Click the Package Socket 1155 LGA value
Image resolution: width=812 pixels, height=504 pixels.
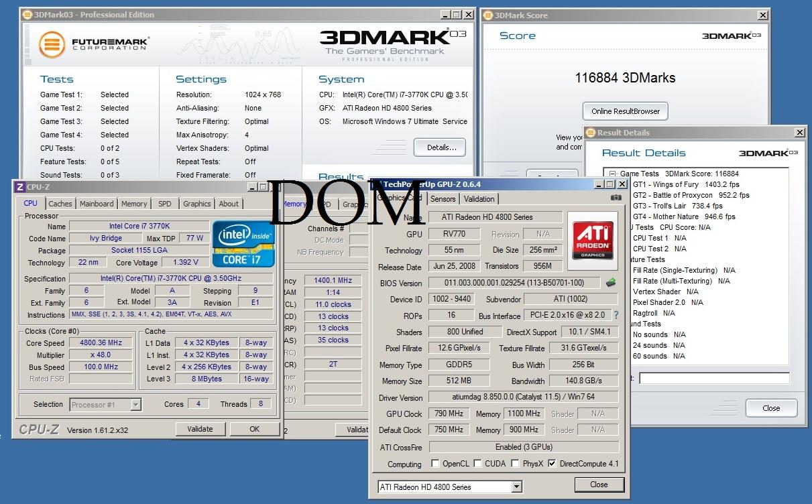click(x=138, y=251)
